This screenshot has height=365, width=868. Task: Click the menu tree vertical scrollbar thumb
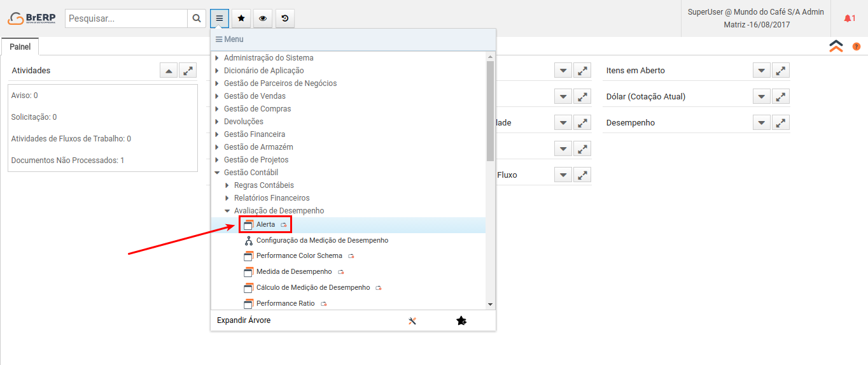pos(490,110)
